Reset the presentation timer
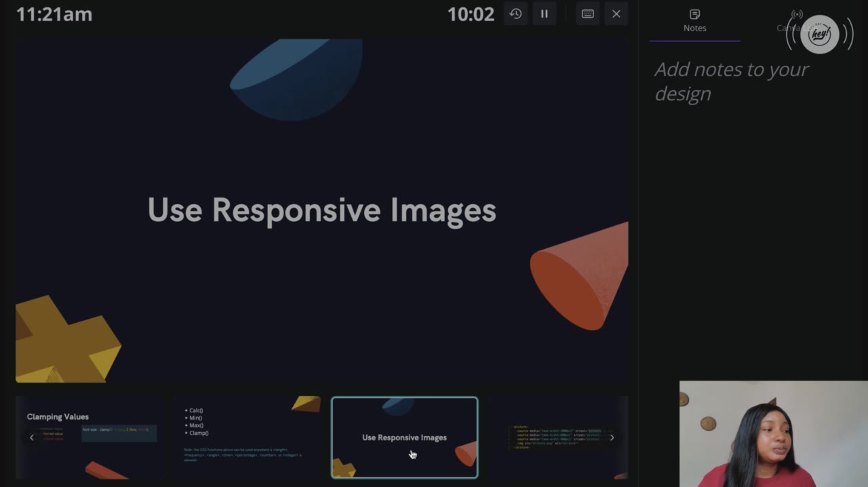The height and width of the screenshot is (487, 868). pyautogui.click(x=515, y=14)
